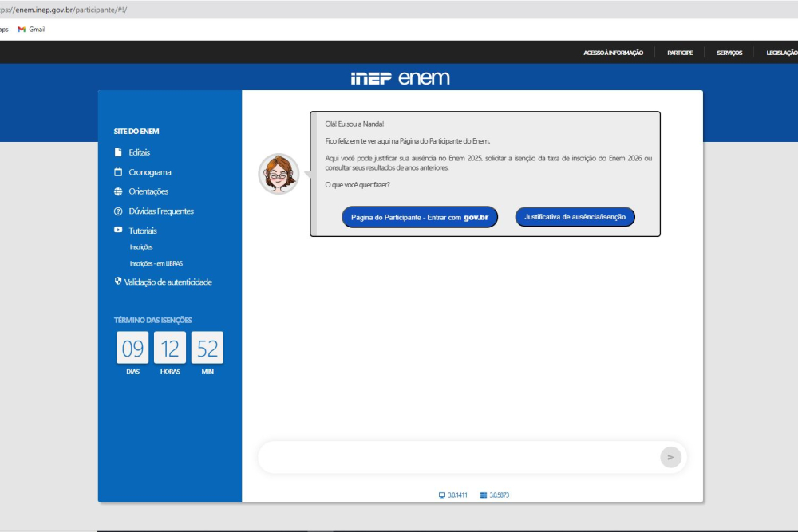Click the Editais document icon
The image size is (798, 532).
(118, 152)
